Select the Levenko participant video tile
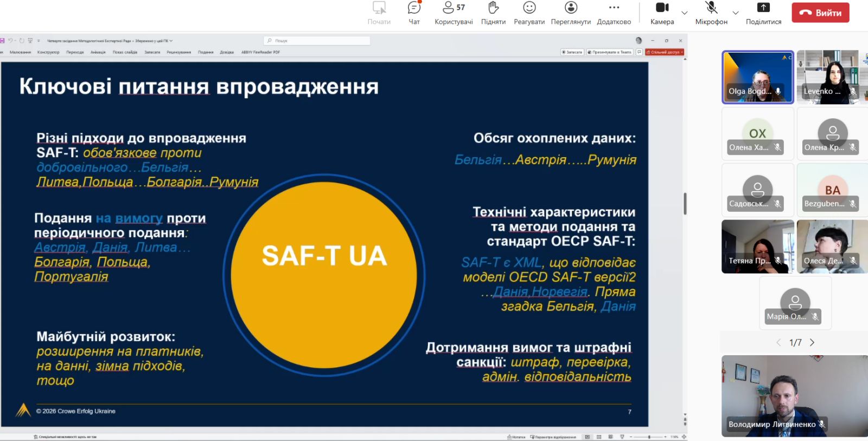Viewport: 868px width, 441px height. coord(832,77)
